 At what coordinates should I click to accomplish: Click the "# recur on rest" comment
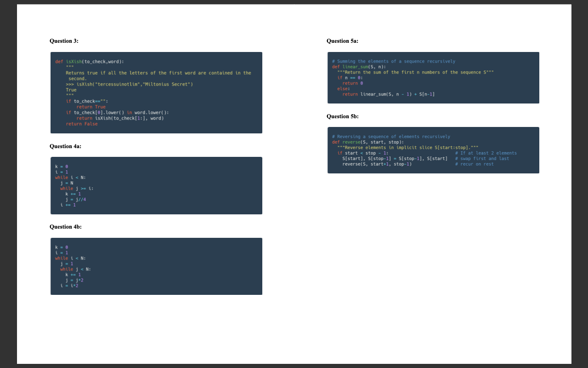point(474,164)
